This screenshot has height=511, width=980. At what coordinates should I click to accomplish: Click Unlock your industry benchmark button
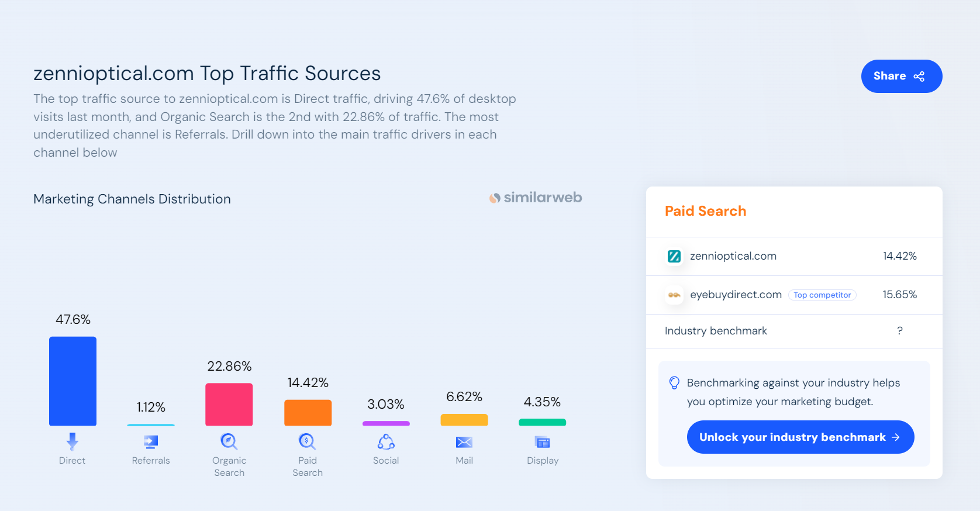point(800,437)
